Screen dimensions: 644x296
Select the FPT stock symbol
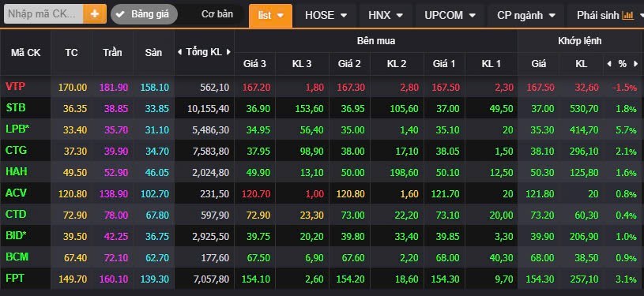point(15,279)
